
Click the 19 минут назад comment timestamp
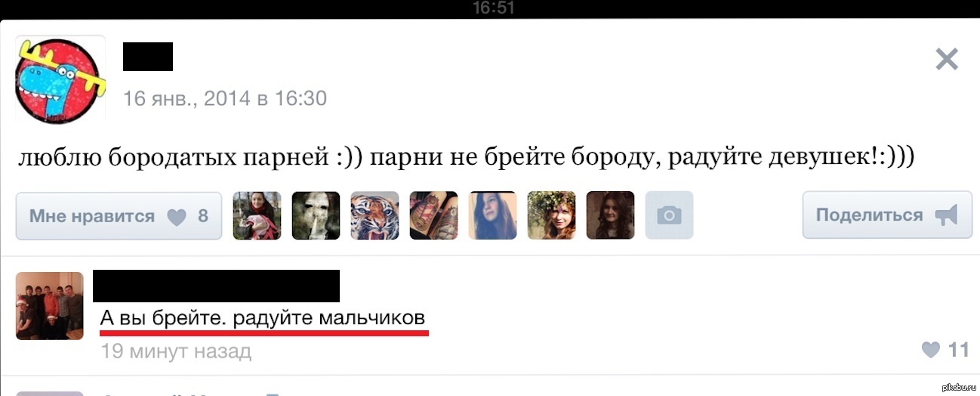coord(175,351)
